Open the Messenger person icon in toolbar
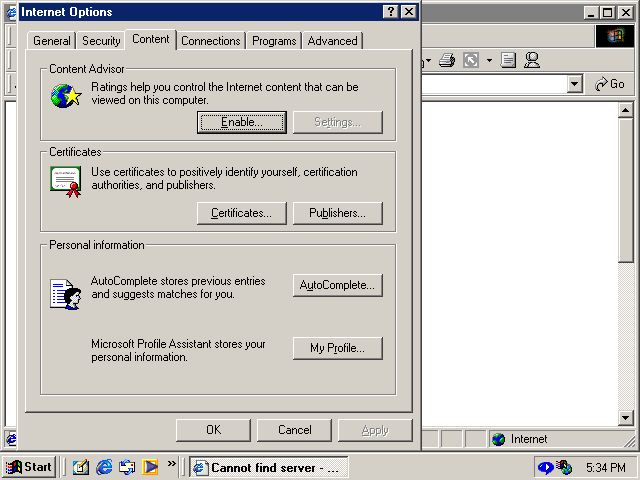This screenshot has height=480, width=640. point(532,60)
